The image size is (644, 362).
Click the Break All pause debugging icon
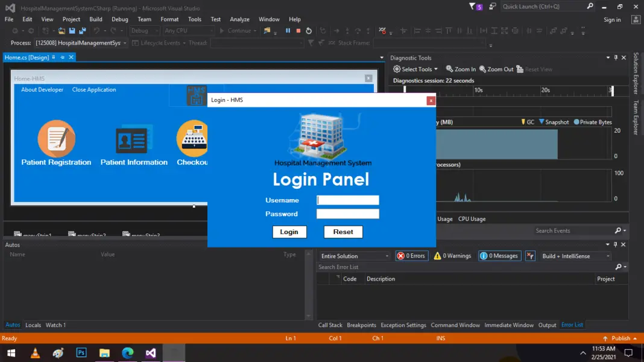pyautogui.click(x=288, y=31)
